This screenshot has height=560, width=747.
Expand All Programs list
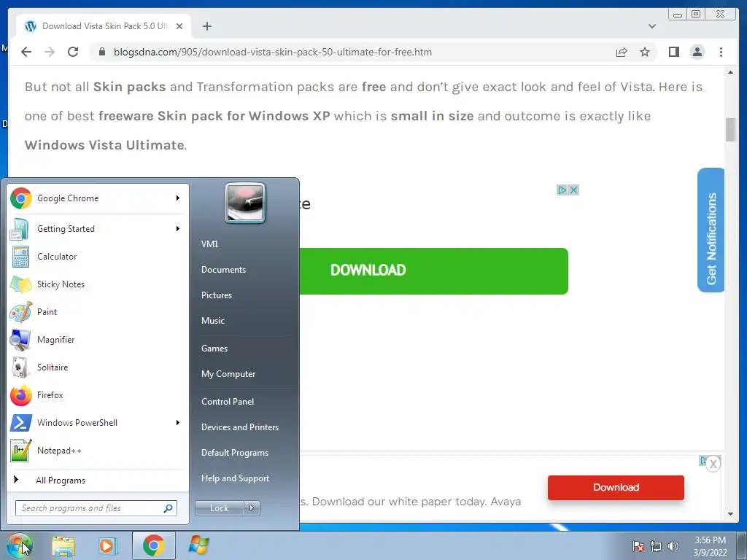(x=61, y=480)
